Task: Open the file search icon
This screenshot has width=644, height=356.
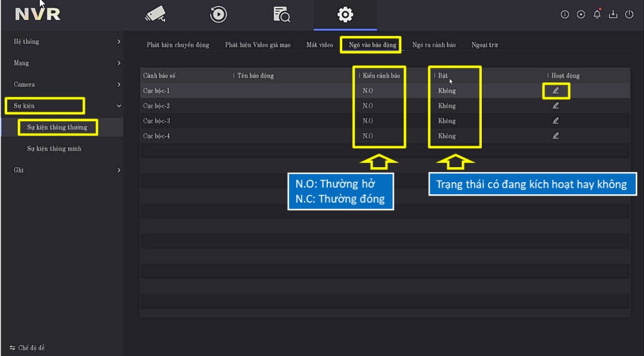Action: 281,14
